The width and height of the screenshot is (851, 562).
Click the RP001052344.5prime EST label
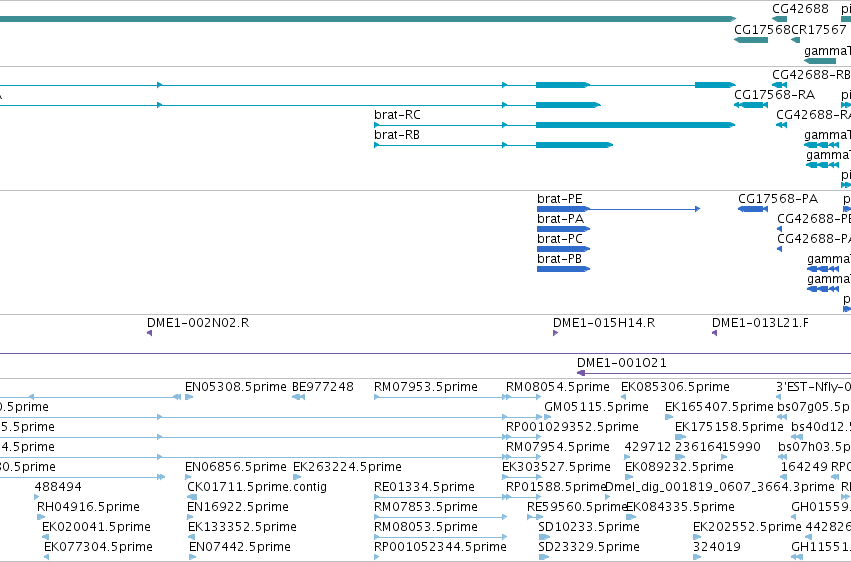coord(440,547)
